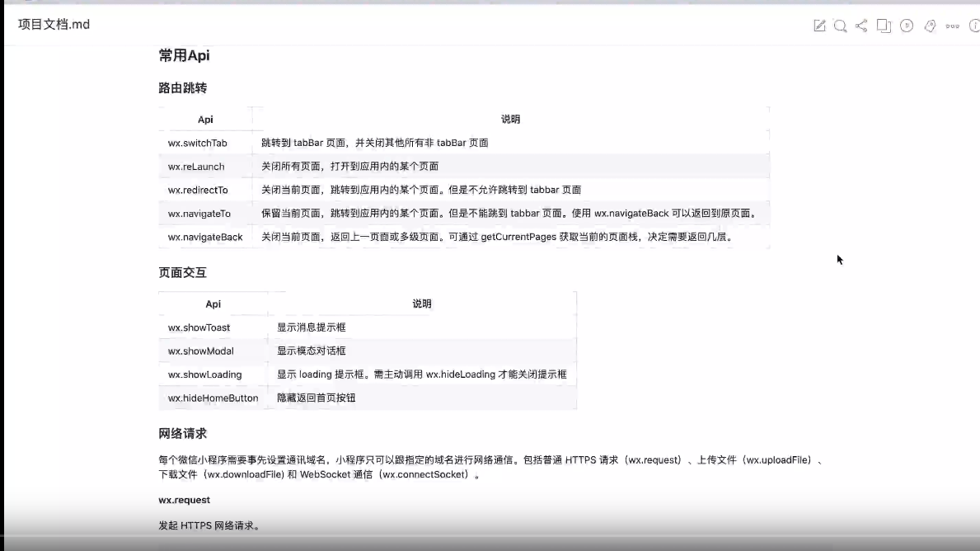The height and width of the screenshot is (551, 980).
Task: Select the wx.switchTab cell in the table
Action: [198, 143]
